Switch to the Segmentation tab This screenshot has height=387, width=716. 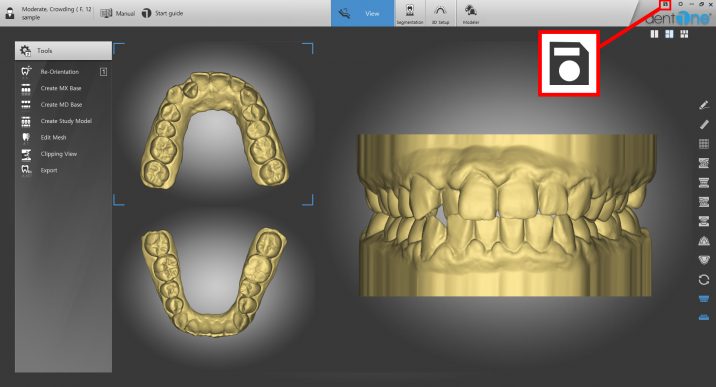(410, 13)
